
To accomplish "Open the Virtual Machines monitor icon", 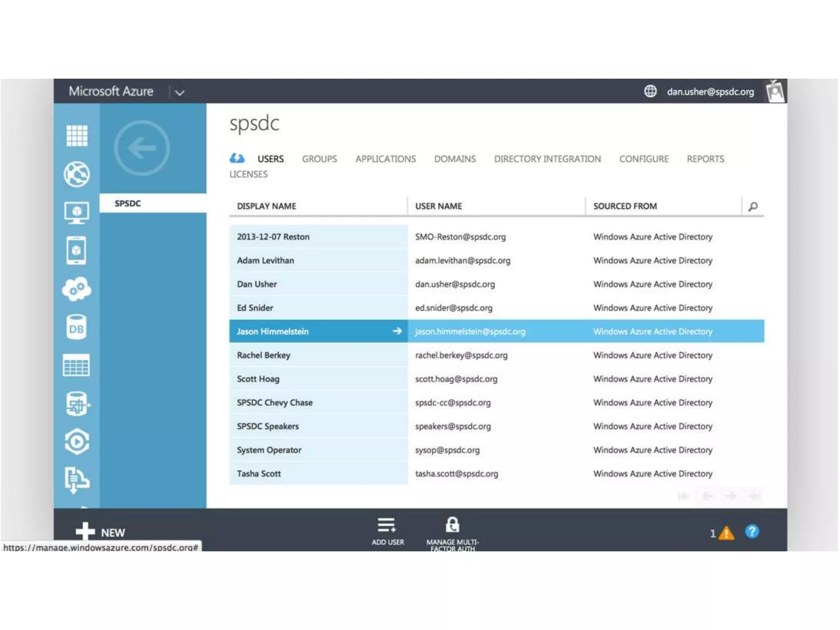I will click(x=77, y=212).
